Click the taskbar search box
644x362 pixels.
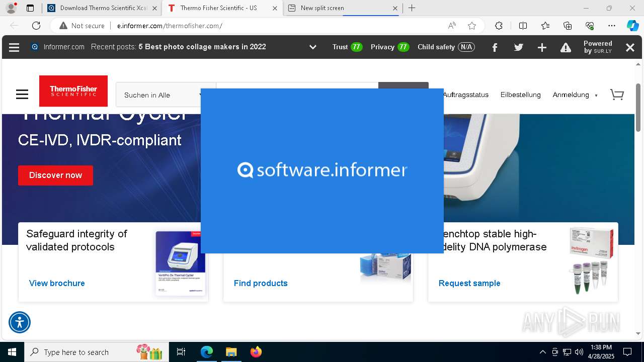click(96, 352)
